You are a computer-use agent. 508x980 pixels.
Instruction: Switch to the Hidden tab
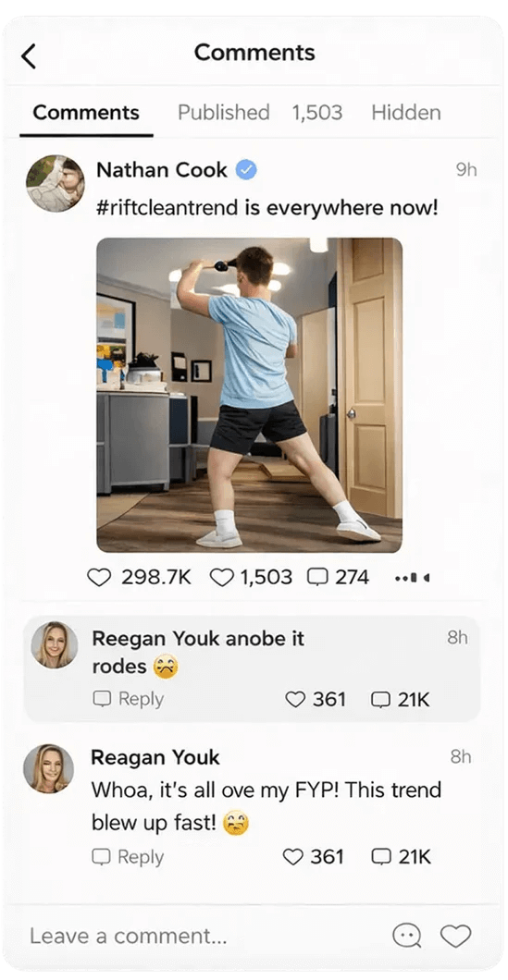pyautogui.click(x=406, y=113)
